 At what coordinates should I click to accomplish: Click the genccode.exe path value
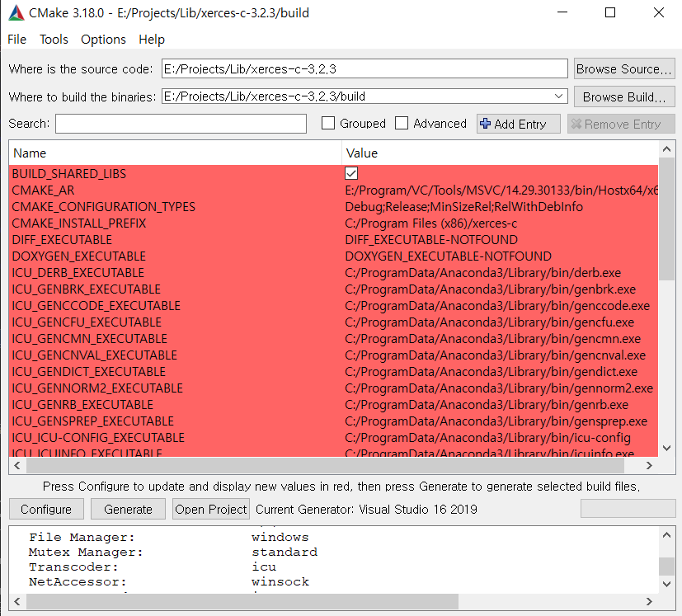point(497,306)
